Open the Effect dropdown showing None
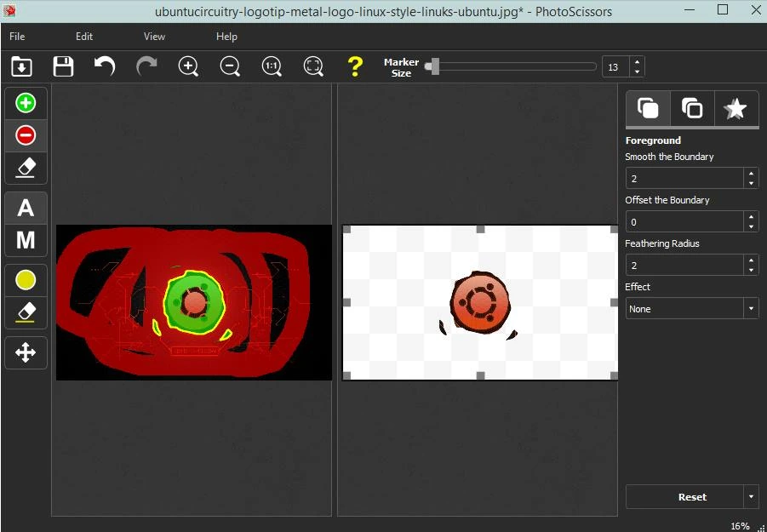 692,309
